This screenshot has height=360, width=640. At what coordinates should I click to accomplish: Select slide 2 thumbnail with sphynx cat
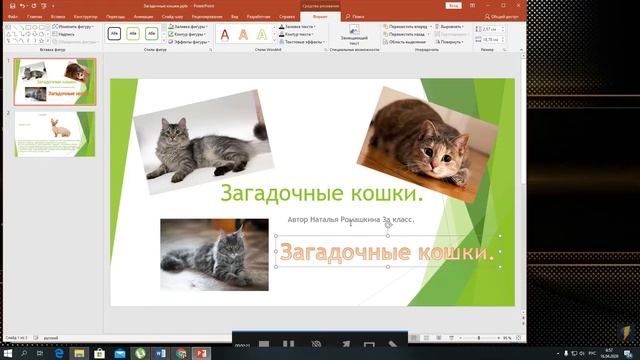[55, 134]
